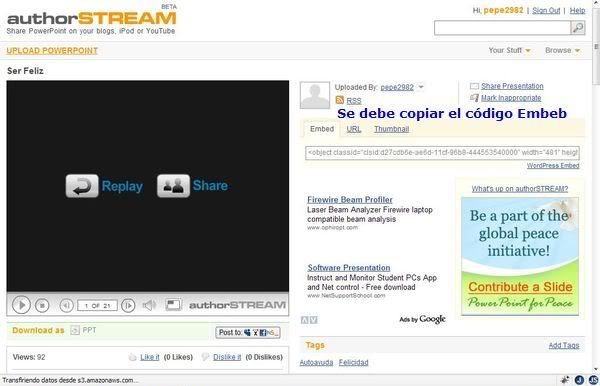Switch to the URL tab

354,129
